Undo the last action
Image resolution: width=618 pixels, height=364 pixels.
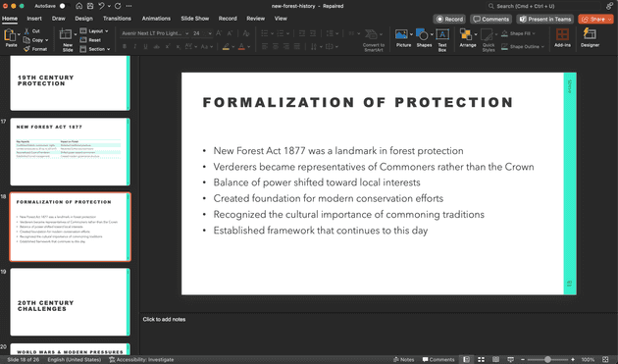click(101, 6)
